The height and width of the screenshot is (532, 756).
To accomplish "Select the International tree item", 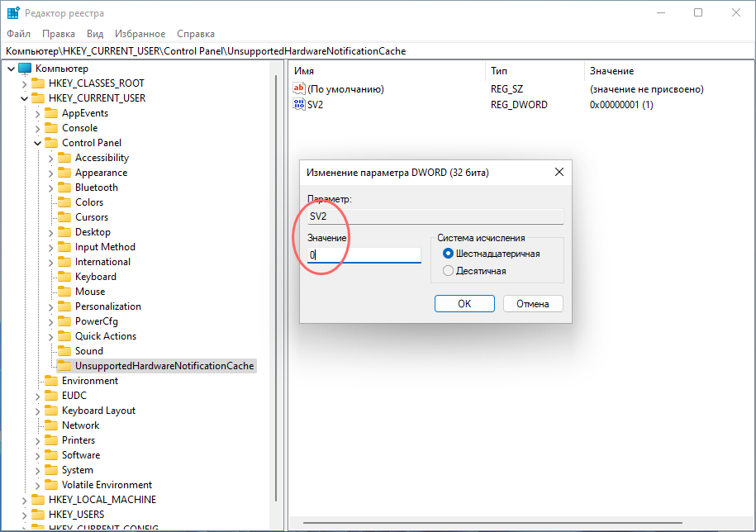I will click(x=102, y=262).
